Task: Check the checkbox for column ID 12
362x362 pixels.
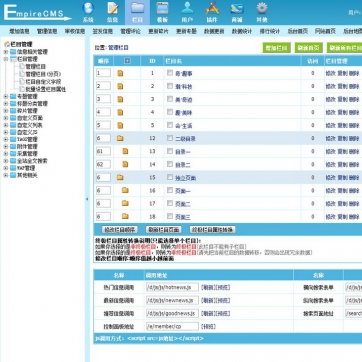Action: pyautogui.click(x=170, y=138)
